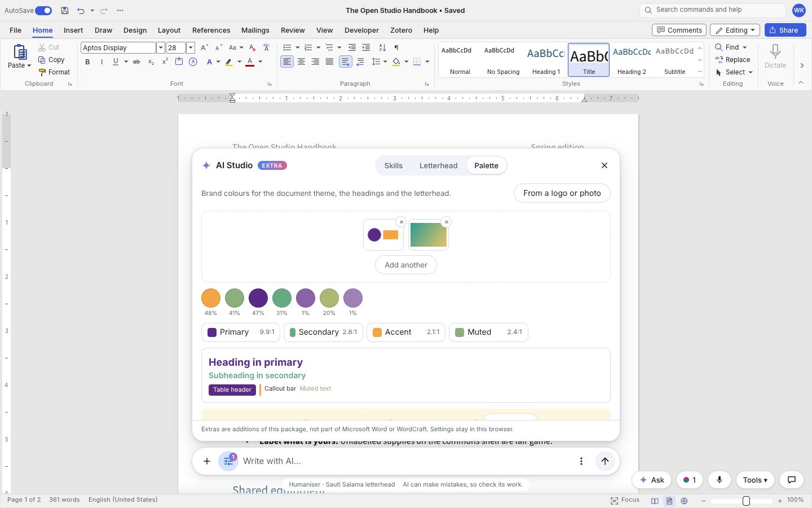Click the Format Painter brush icon
The width and height of the screenshot is (812, 508).
pyautogui.click(x=42, y=72)
